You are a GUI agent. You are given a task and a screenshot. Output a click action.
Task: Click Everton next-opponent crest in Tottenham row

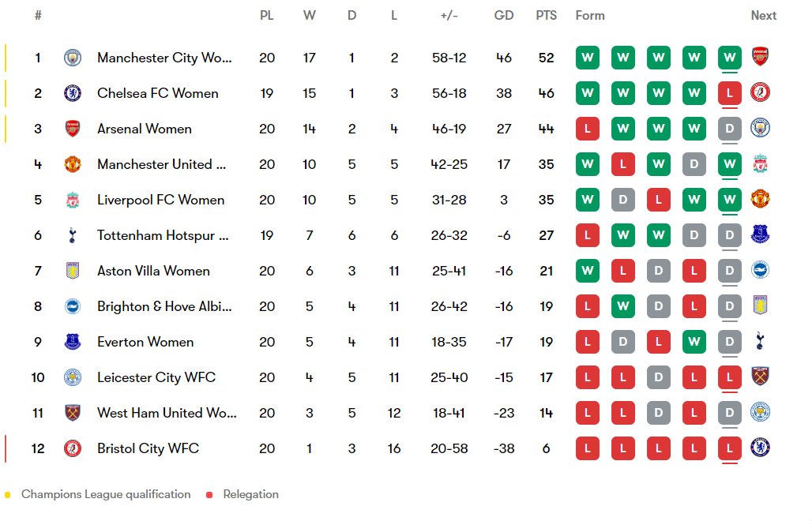click(x=760, y=234)
